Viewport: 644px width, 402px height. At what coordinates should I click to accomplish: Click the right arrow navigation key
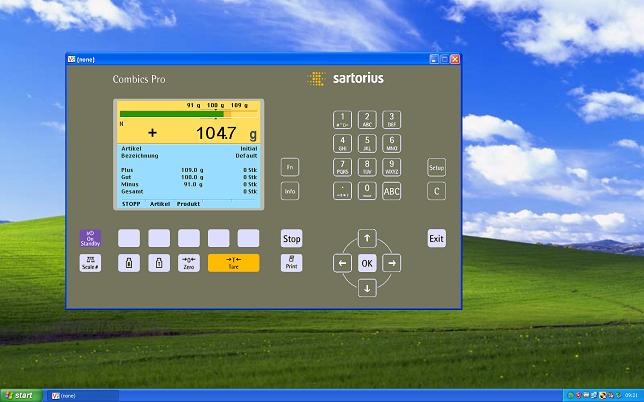pyautogui.click(x=392, y=263)
